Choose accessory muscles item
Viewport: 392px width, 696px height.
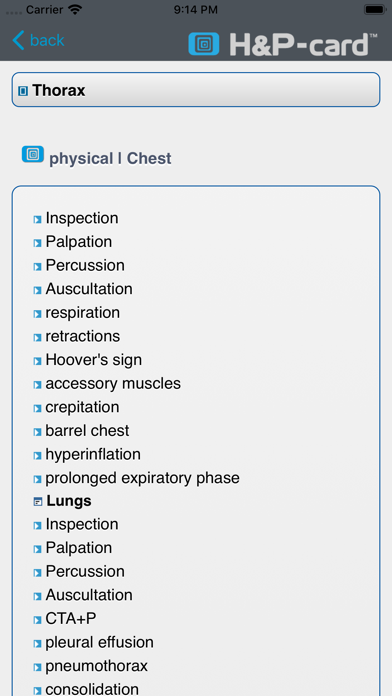tap(113, 384)
